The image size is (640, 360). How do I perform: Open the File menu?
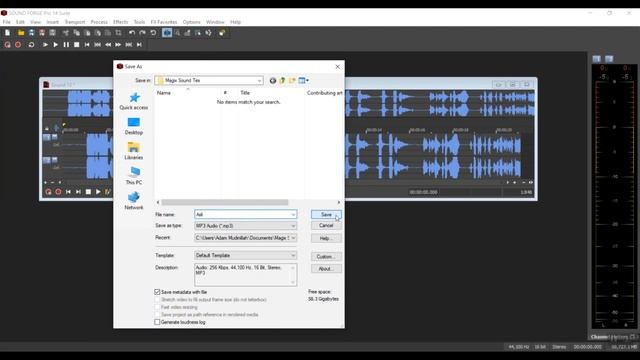click(7, 22)
